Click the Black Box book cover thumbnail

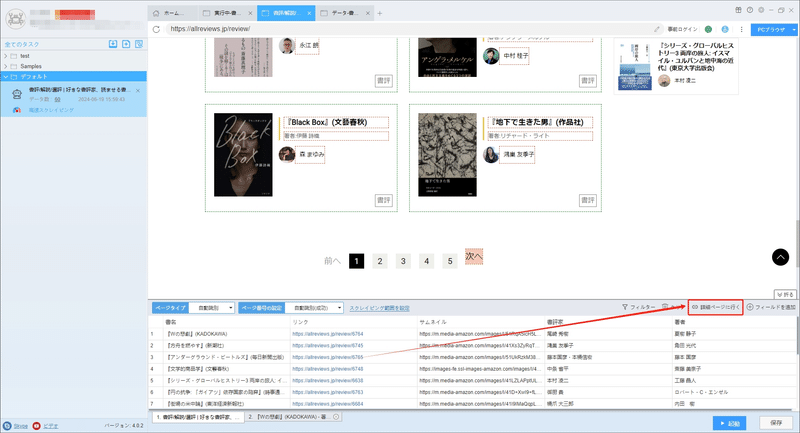pyautogui.click(x=243, y=155)
